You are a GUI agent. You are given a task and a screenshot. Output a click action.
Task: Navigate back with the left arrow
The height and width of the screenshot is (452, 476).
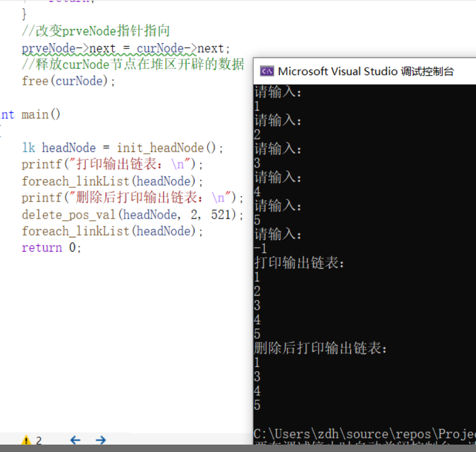click(x=75, y=440)
